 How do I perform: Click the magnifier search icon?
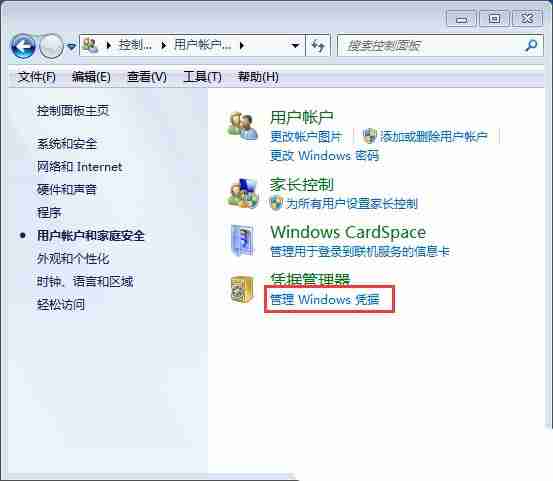point(531,45)
